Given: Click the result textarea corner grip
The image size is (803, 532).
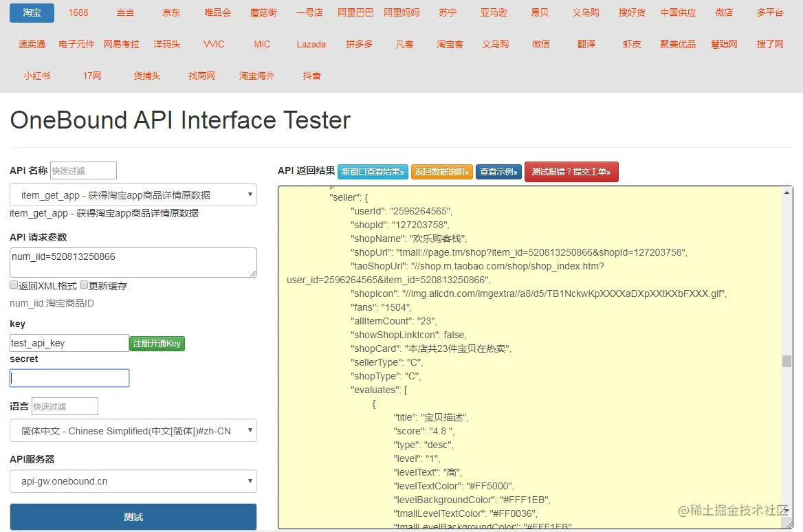Looking at the screenshot, I should (789, 525).
